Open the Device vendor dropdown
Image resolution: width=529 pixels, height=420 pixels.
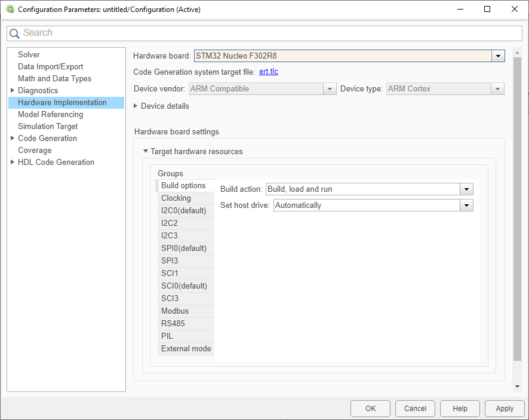330,88
